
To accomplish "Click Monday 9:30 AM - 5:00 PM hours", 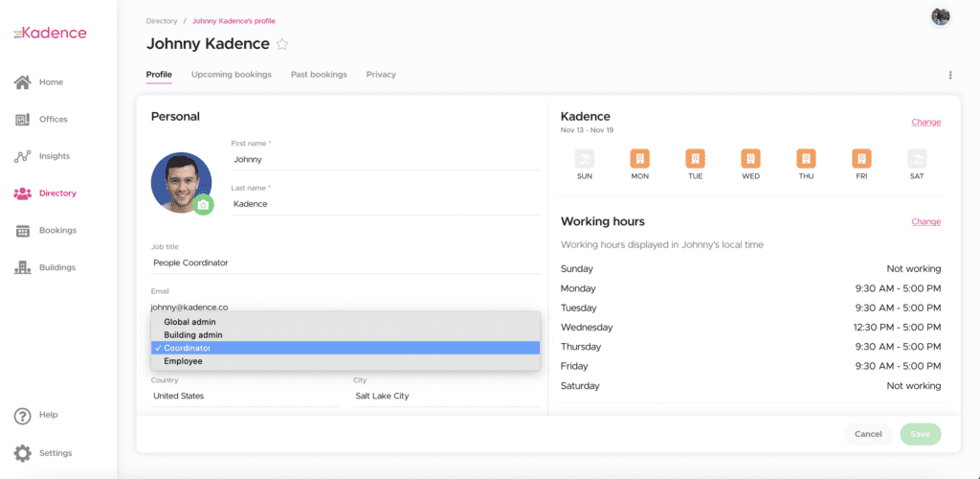I will (x=898, y=288).
